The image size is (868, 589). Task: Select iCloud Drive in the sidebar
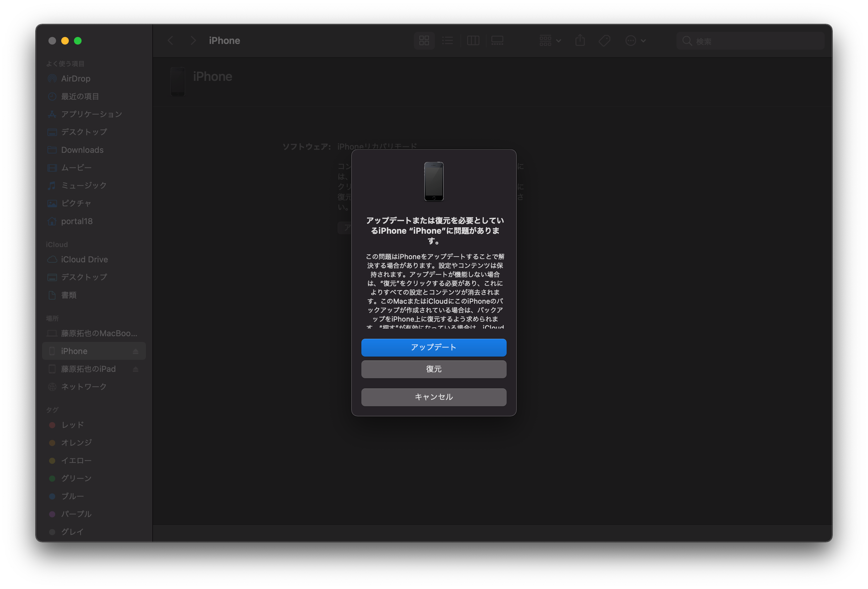(84, 259)
